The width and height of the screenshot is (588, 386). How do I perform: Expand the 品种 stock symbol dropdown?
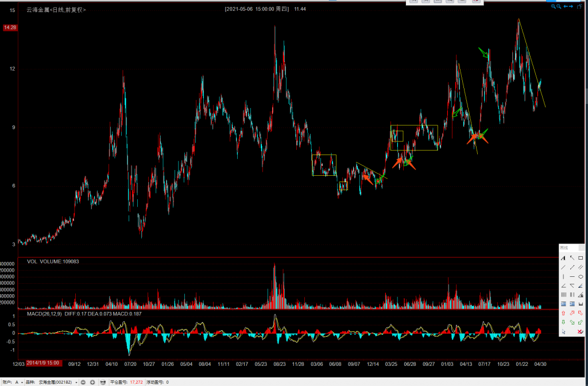[76, 382]
